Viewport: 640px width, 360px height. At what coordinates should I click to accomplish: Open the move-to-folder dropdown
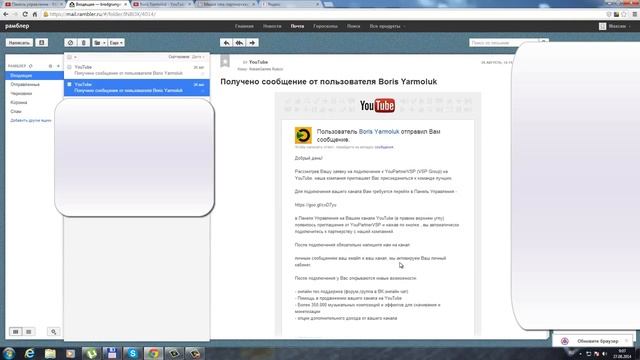click(x=99, y=43)
